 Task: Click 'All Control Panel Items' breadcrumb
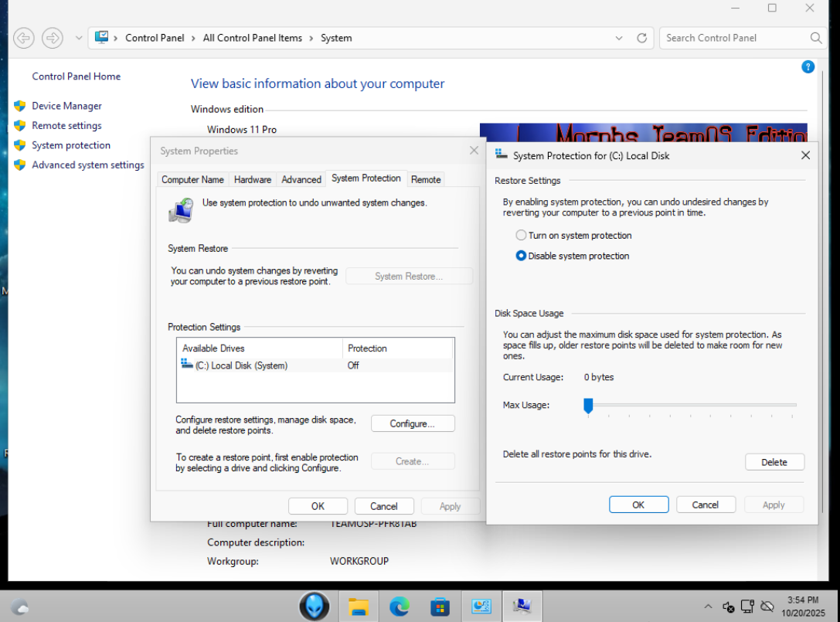pos(253,38)
